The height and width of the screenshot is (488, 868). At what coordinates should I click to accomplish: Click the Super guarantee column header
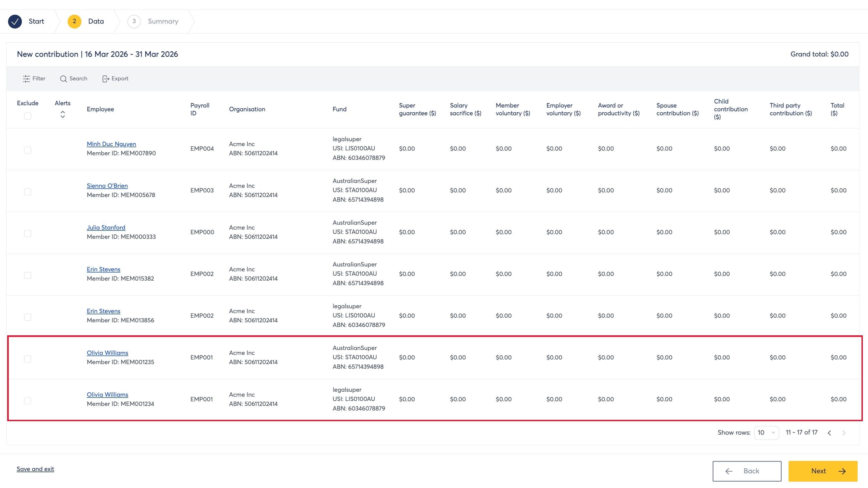(418, 109)
